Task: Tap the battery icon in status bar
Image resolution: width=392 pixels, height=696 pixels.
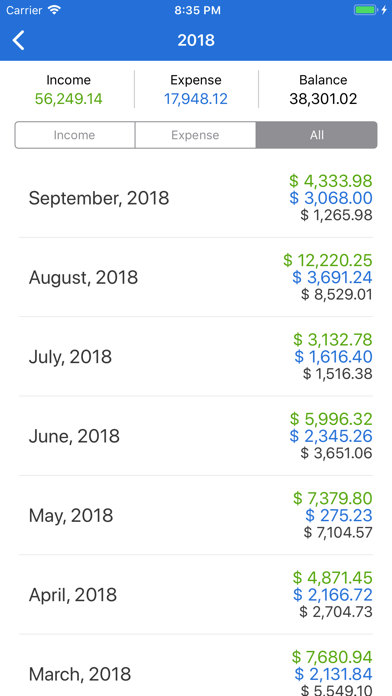Action: [366, 10]
